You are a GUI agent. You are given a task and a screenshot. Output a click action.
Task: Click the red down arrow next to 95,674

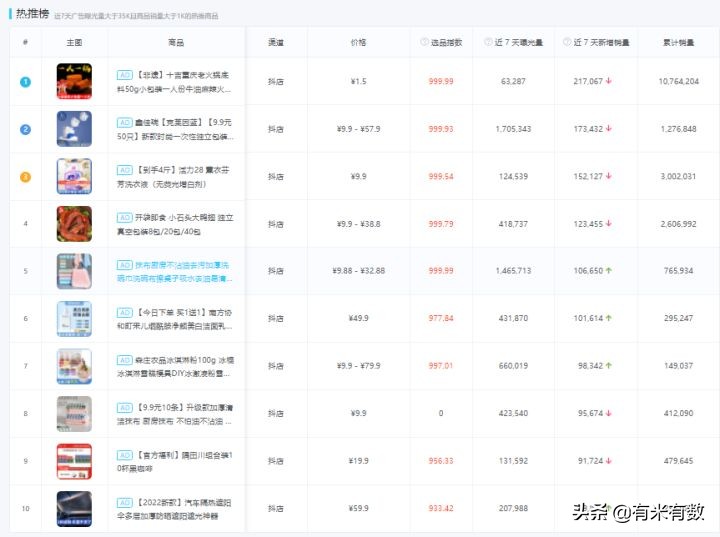point(609,413)
